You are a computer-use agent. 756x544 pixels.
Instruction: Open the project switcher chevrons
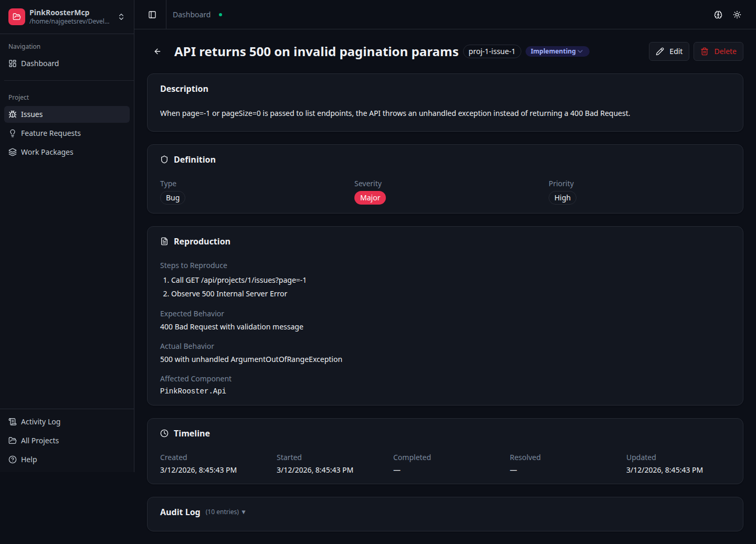[121, 17]
